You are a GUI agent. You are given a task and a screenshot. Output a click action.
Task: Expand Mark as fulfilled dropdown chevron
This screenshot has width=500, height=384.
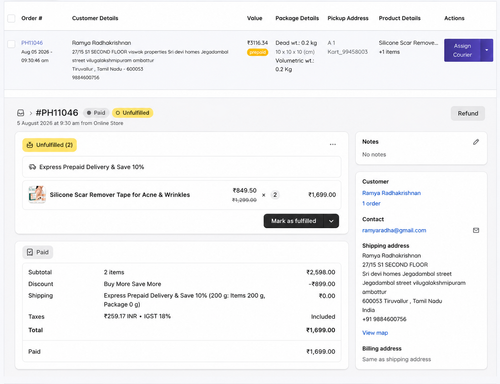331,221
